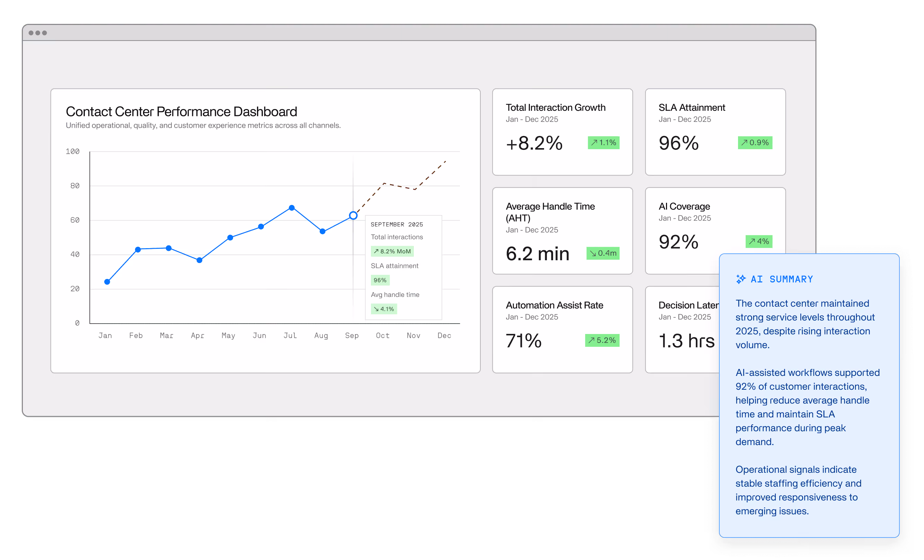This screenshot has width=924, height=560.
Task: Toggle the 96% SLA attainment badge in tooltip
Action: [x=380, y=280]
